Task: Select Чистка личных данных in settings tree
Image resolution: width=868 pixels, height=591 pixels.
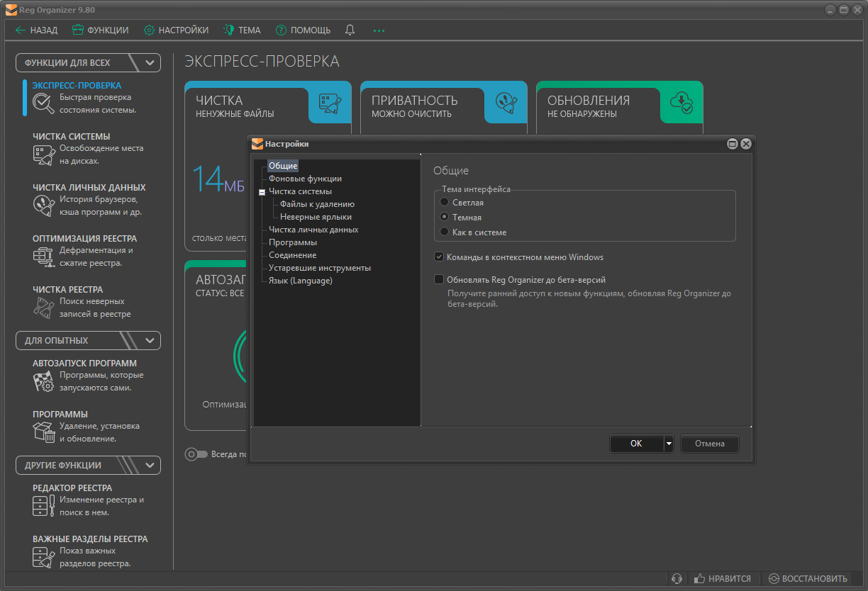Action: coord(313,230)
